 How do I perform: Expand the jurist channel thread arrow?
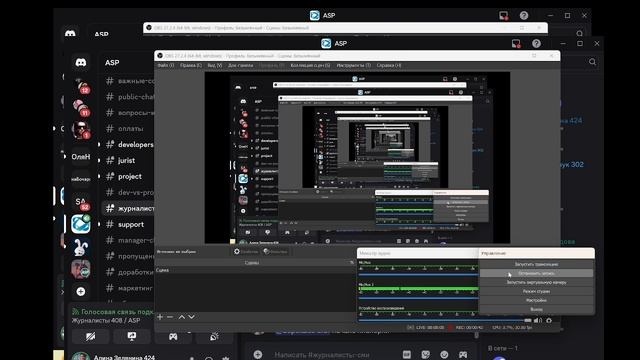99,160
